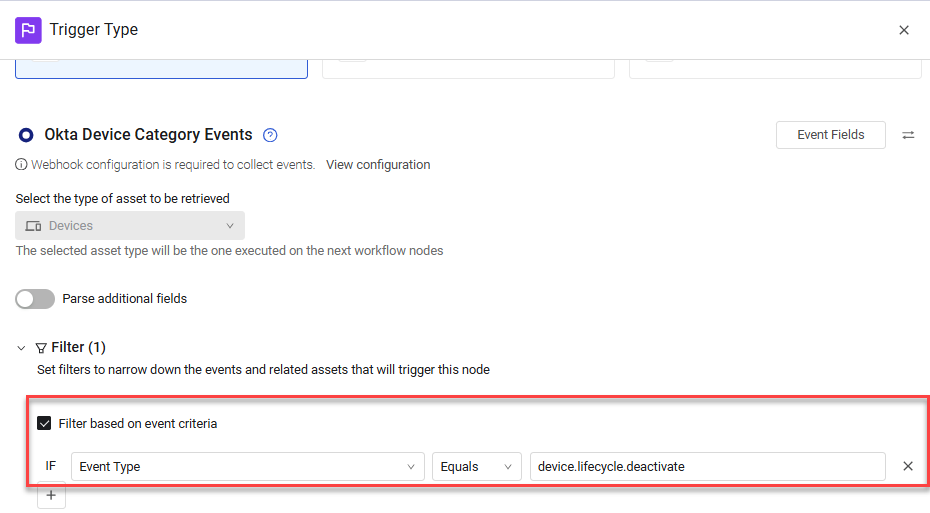The height and width of the screenshot is (513, 930).
Task: Click the Filter funnel icon
Action: coord(41,348)
